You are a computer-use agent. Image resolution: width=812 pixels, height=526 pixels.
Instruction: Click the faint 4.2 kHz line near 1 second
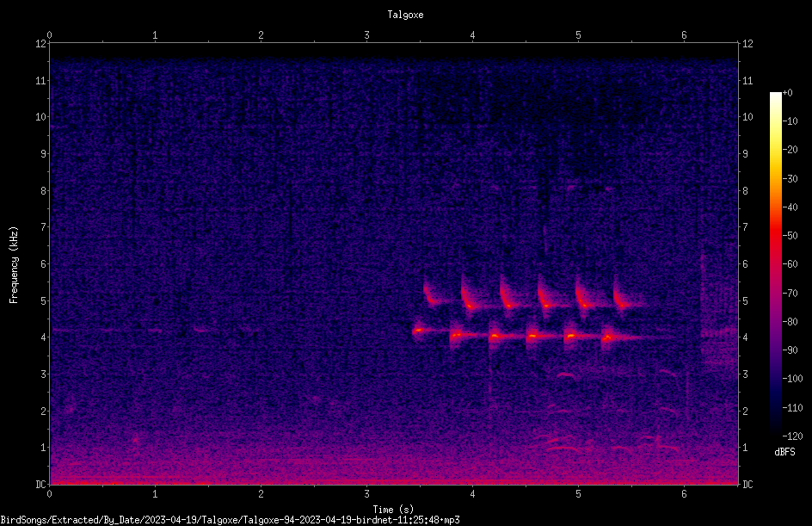pyautogui.click(x=154, y=330)
